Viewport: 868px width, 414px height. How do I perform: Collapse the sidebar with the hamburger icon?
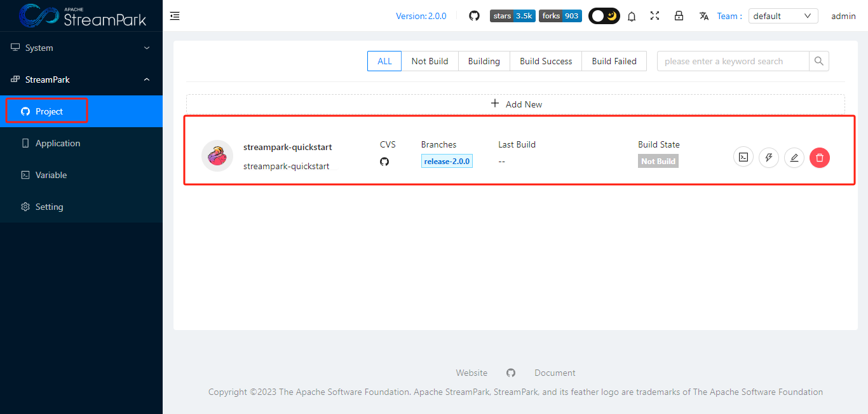[x=175, y=15]
